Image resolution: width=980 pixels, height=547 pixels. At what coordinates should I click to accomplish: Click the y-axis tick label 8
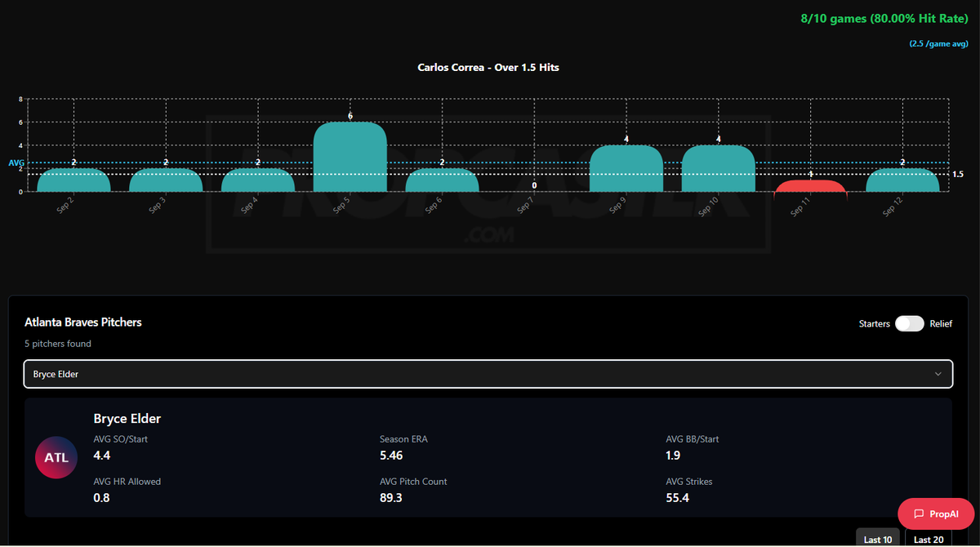tap(20, 100)
